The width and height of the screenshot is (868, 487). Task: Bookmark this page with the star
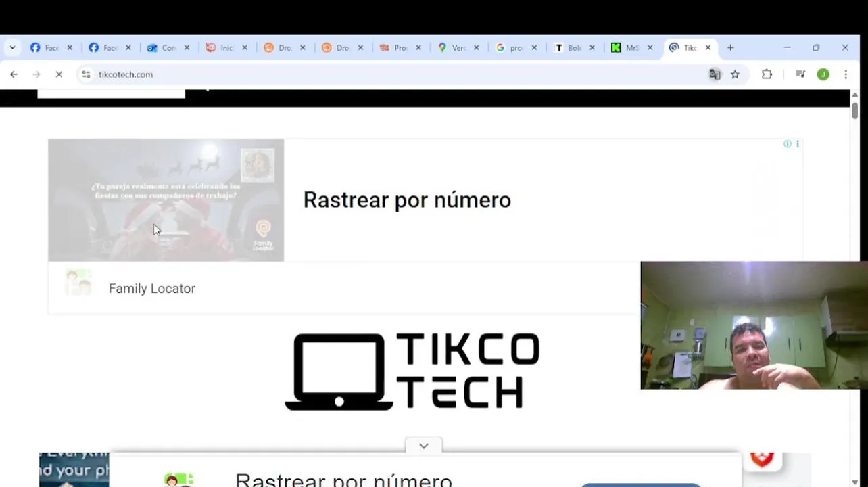point(735,74)
